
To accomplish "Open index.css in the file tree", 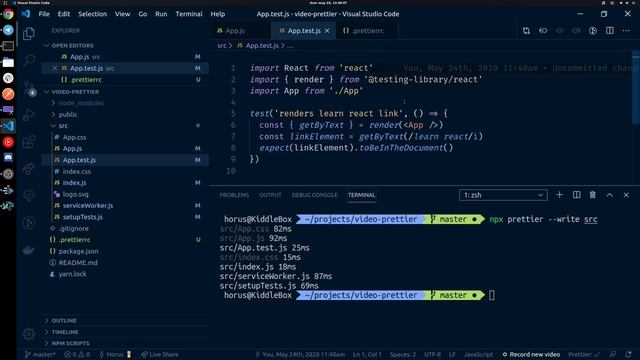I will pos(77,171).
